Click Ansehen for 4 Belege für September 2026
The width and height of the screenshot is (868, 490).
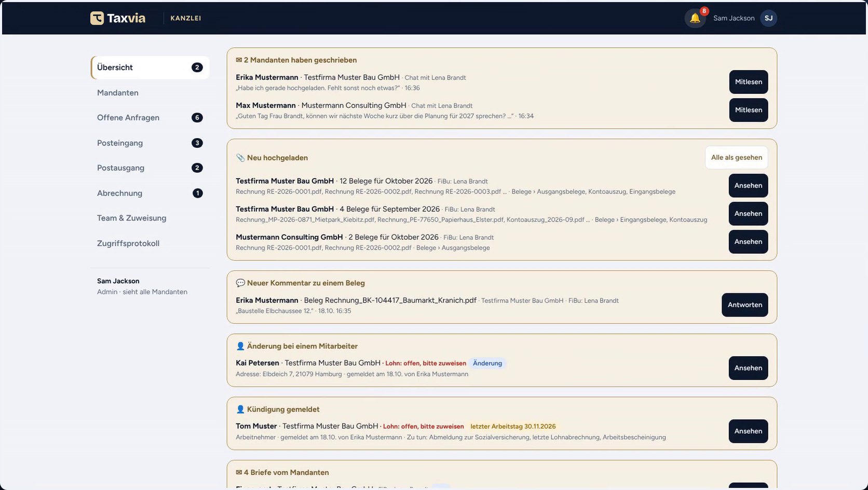pos(748,214)
